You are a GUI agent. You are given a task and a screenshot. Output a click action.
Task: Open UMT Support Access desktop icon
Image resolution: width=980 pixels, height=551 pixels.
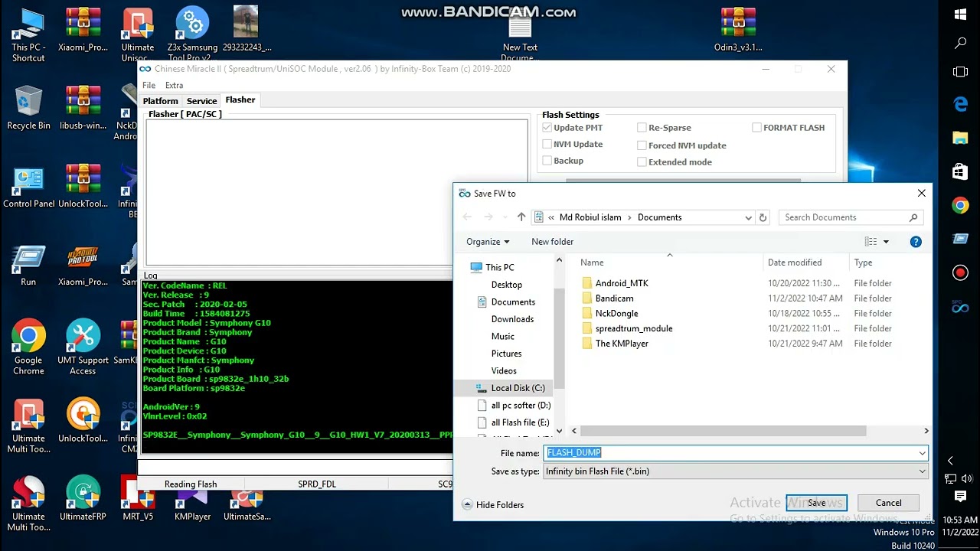point(83,347)
